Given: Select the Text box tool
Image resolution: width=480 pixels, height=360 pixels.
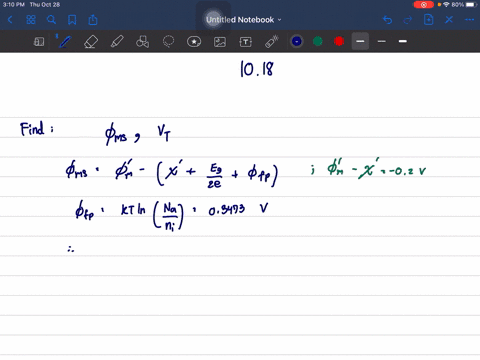Looking at the screenshot, I should click(245, 42).
